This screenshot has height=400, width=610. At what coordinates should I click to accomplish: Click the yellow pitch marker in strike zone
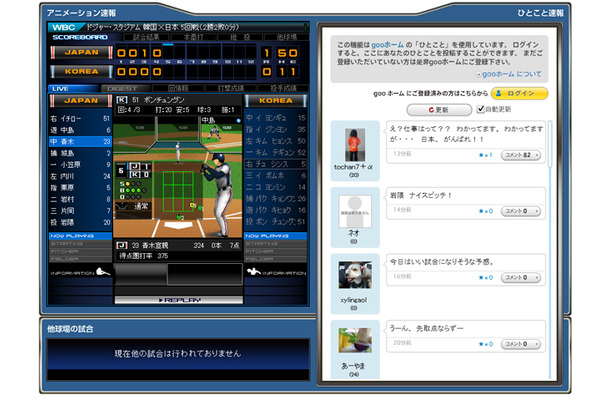[x=192, y=205]
